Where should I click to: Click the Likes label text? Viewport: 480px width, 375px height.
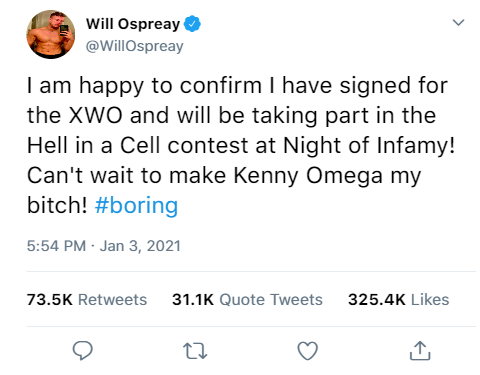pos(430,299)
